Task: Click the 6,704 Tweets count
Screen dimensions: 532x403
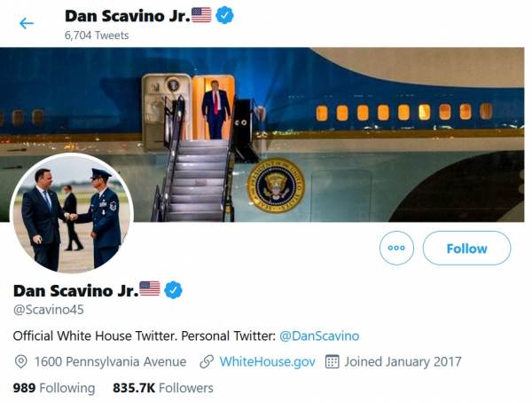Action: (97, 36)
